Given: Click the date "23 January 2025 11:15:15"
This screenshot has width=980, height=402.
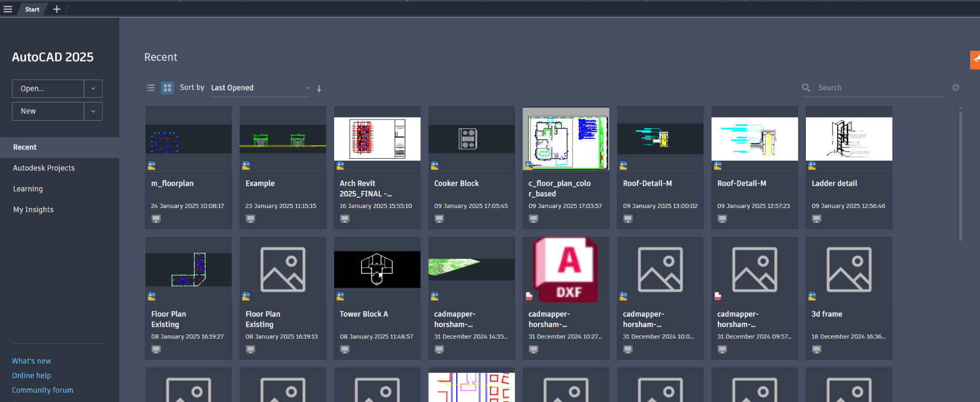Looking at the screenshot, I should [281, 206].
